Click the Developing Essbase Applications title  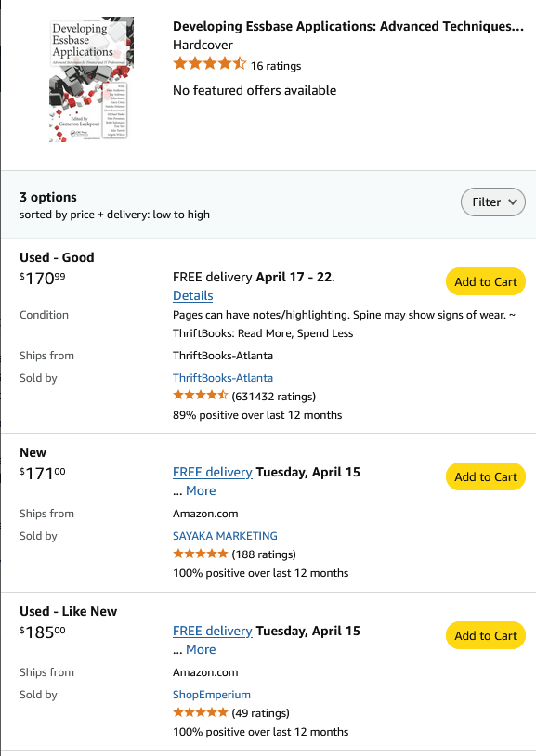tap(347, 26)
